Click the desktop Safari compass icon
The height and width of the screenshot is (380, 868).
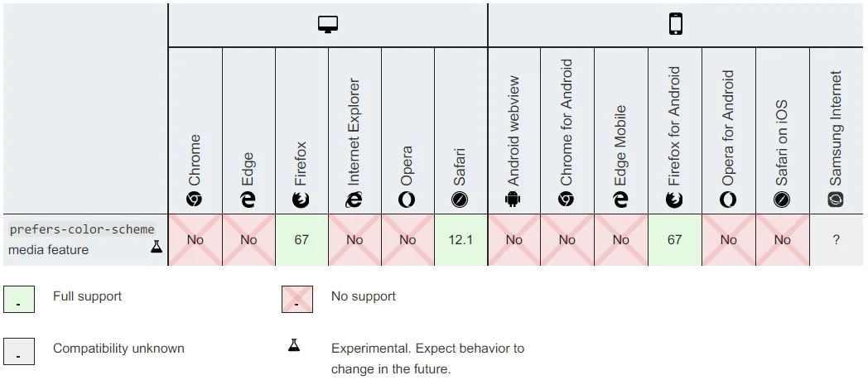click(x=461, y=200)
